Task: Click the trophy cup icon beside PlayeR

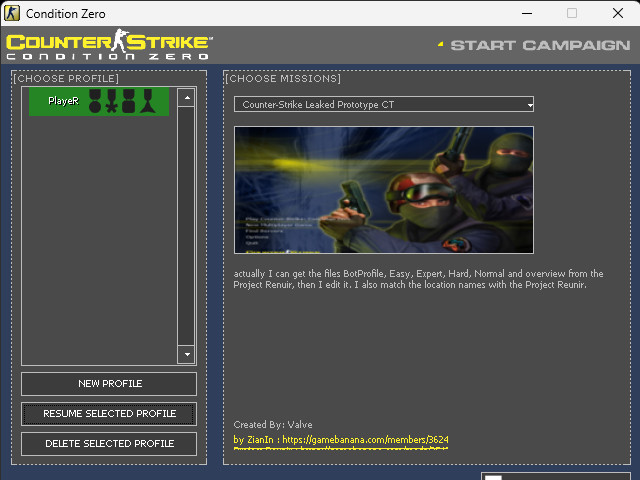Action: pyautogui.click(x=147, y=101)
